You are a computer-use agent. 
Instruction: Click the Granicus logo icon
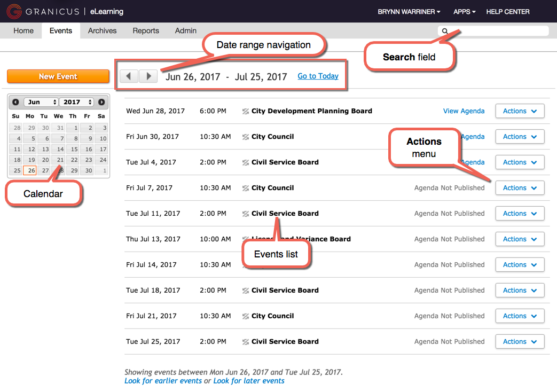[x=14, y=11]
